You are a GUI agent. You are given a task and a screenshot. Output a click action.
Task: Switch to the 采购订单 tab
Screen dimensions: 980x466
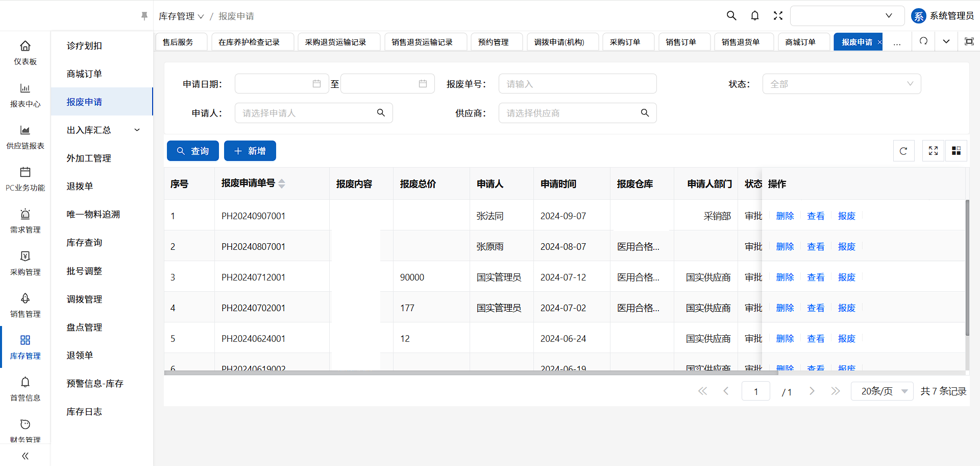click(x=625, y=42)
